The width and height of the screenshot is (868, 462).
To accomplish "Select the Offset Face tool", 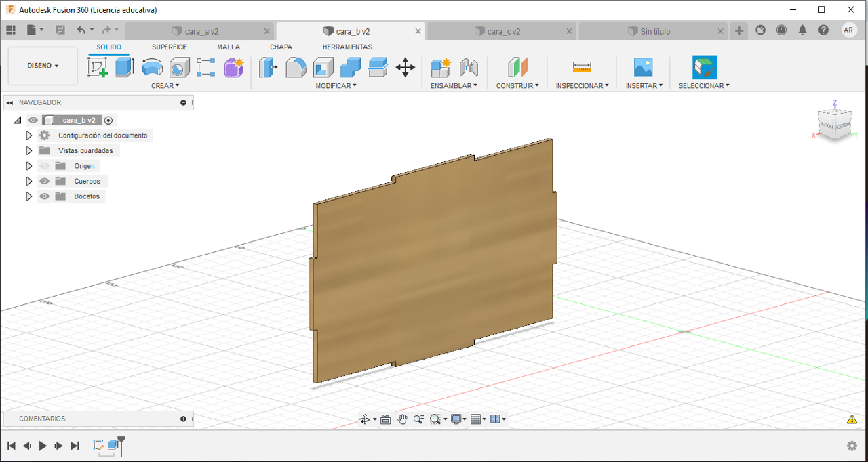I will pyautogui.click(x=378, y=67).
